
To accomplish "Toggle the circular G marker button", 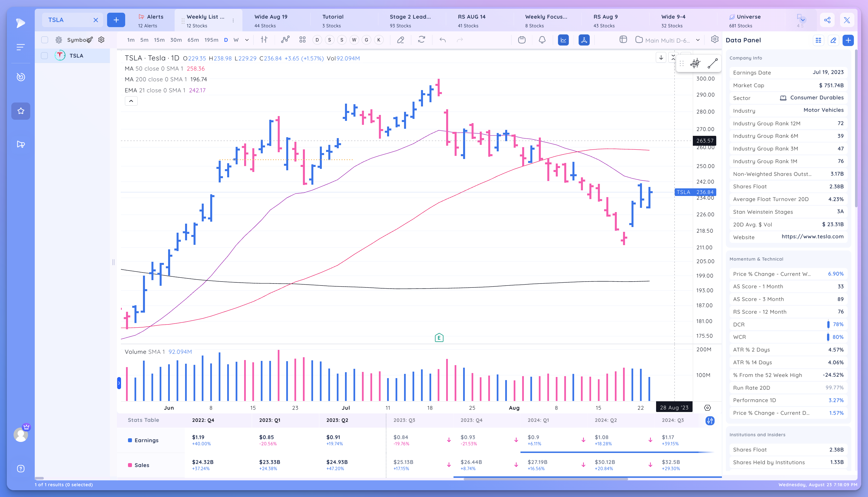I will pos(366,40).
